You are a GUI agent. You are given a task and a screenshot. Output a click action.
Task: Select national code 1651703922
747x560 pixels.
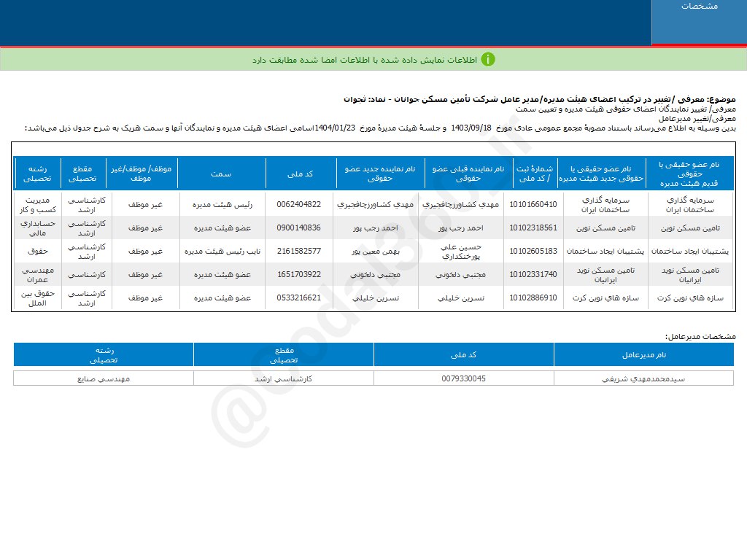coord(298,274)
